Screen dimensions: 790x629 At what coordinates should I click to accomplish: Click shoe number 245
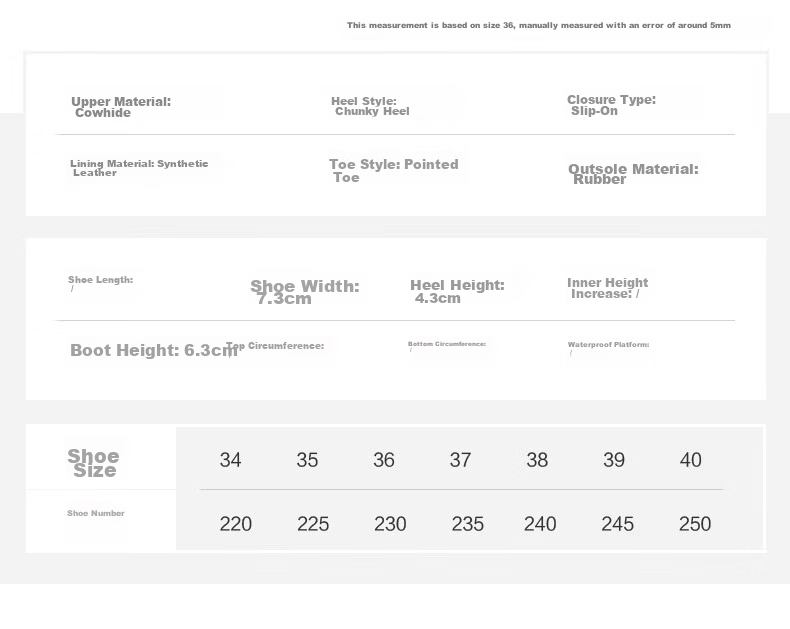coord(617,524)
